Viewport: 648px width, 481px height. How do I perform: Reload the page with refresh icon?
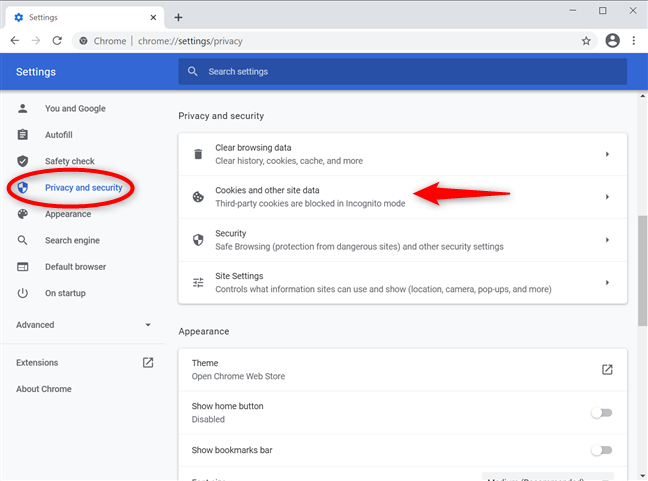click(x=57, y=41)
